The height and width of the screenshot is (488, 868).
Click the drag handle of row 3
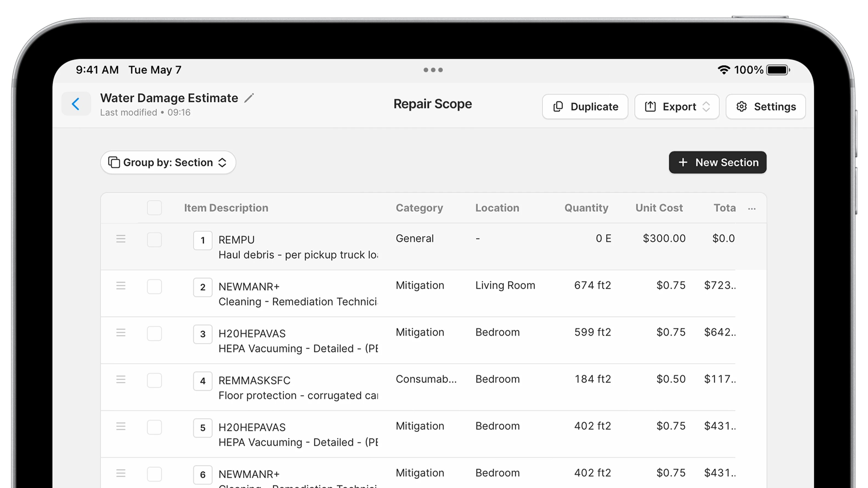click(121, 333)
